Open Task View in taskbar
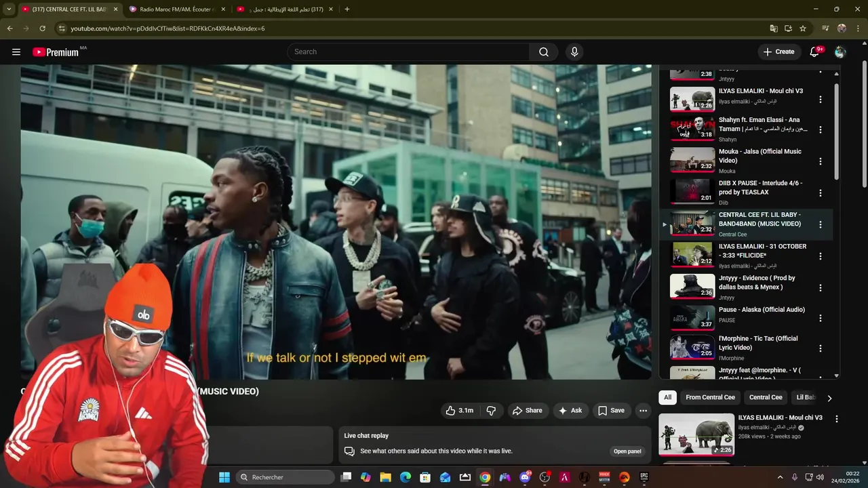Image resolution: width=868 pixels, height=488 pixels. pos(346,477)
